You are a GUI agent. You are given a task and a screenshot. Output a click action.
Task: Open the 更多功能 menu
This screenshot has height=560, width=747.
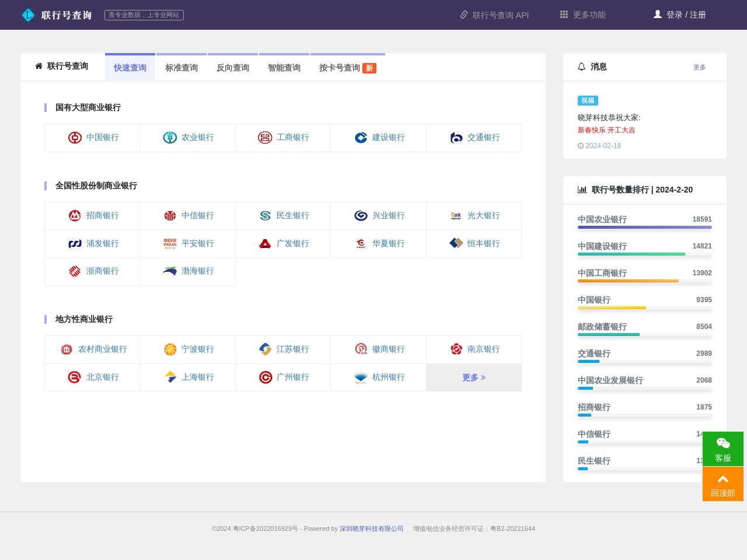coord(582,15)
